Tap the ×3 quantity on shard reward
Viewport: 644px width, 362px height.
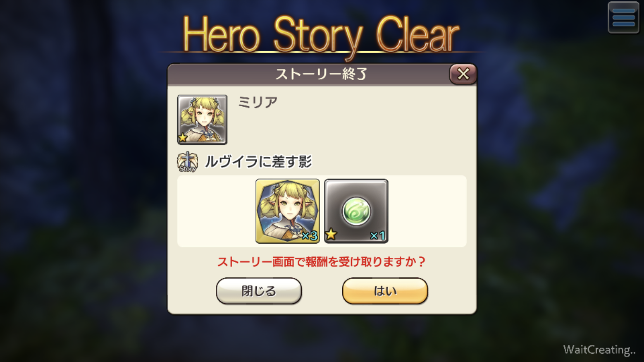(309, 236)
